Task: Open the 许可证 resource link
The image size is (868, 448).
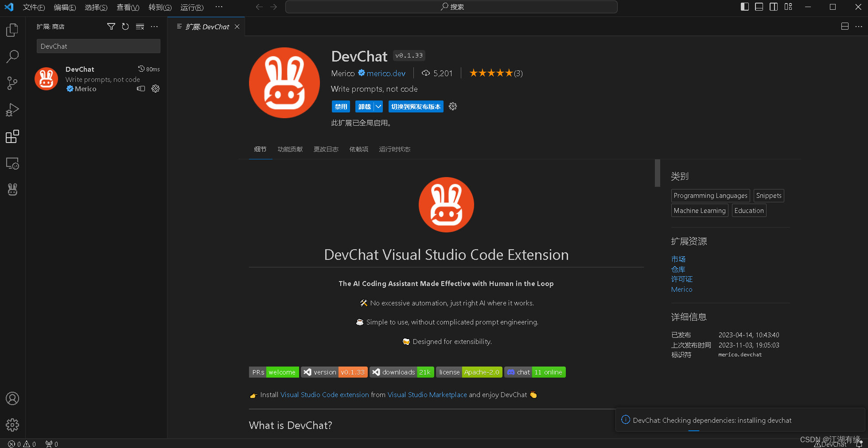Action: coord(682,279)
